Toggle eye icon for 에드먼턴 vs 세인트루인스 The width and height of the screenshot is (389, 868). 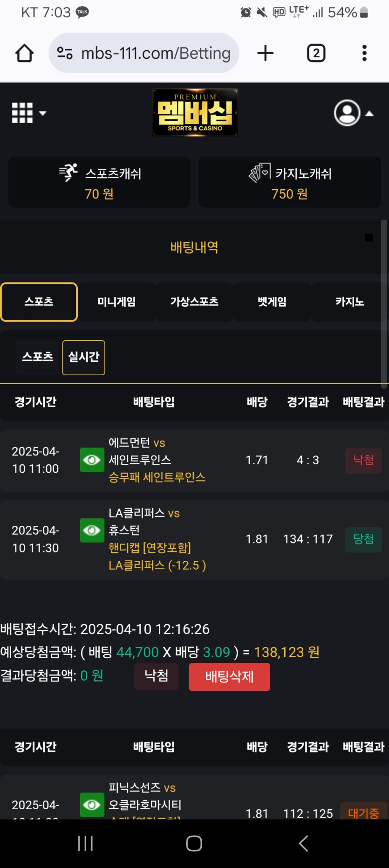[92, 460]
